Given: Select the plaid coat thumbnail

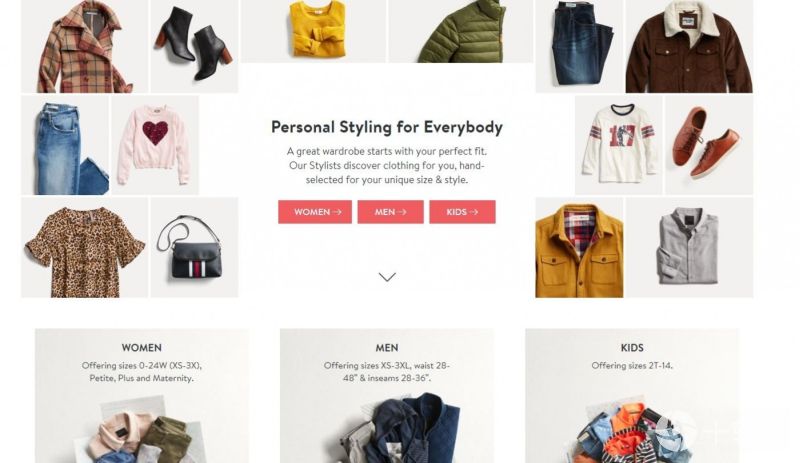Looking at the screenshot, I should pyautogui.click(x=85, y=46).
